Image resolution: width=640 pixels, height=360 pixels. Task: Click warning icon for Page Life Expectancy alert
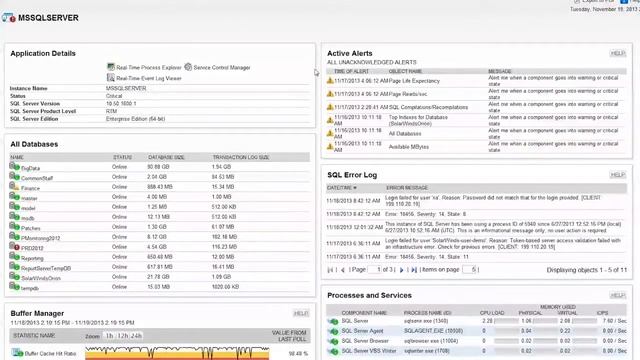[x=330, y=80]
